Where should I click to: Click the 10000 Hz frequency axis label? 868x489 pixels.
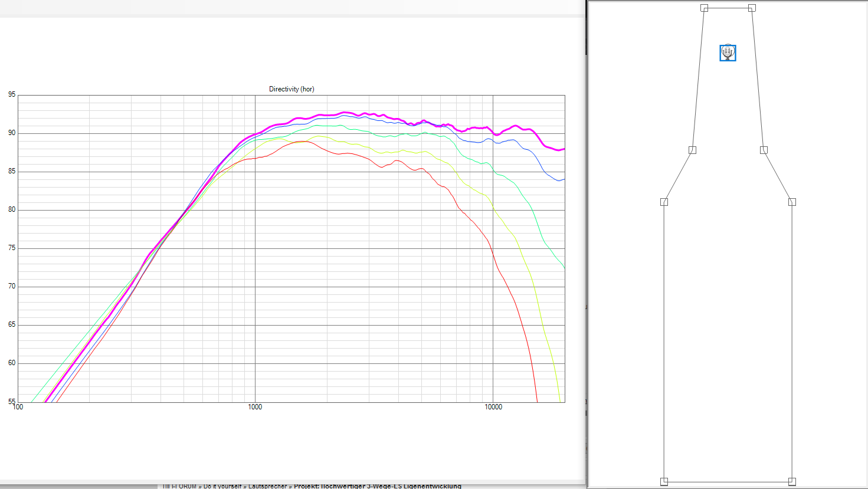point(493,407)
